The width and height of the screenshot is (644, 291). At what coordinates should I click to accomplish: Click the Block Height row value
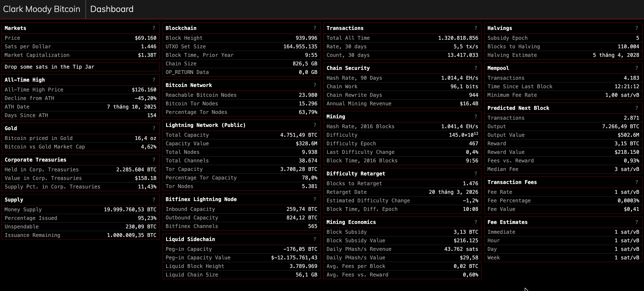(306, 38)
